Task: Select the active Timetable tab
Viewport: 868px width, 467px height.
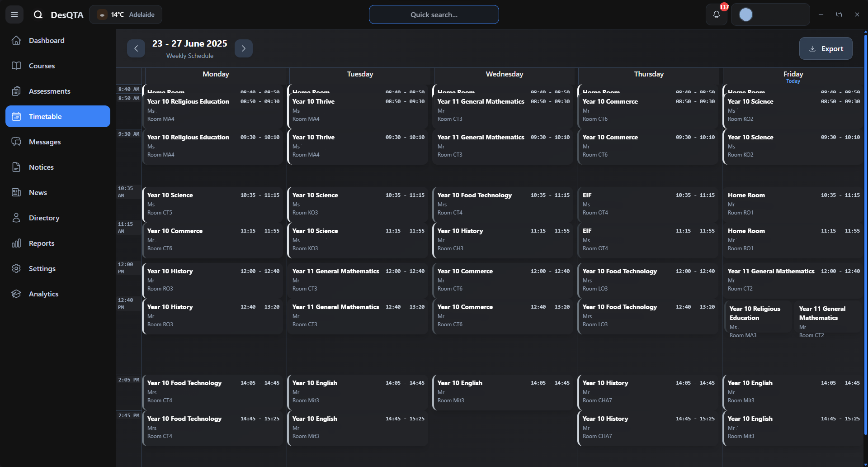Action: [x=58, y=116]
